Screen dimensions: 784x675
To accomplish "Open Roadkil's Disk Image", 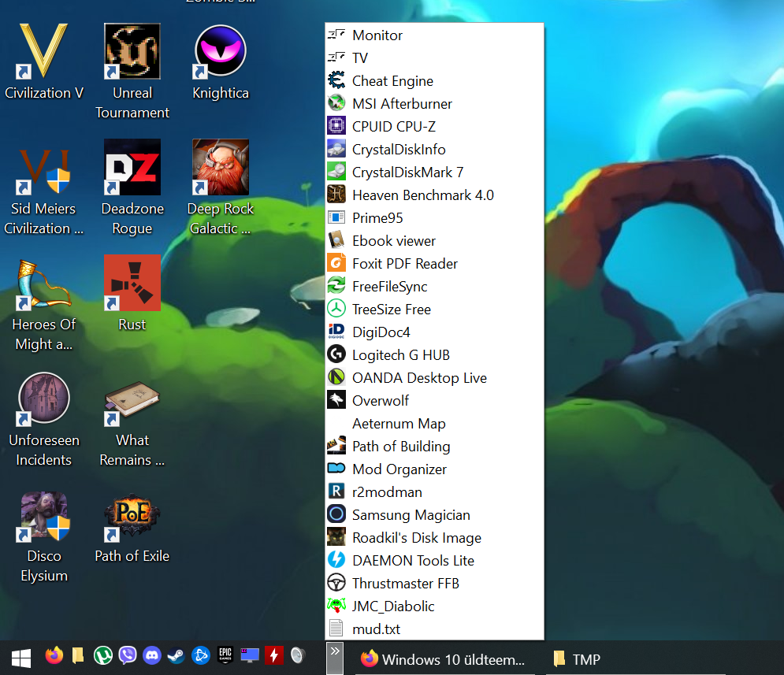I will coord(434,538).
